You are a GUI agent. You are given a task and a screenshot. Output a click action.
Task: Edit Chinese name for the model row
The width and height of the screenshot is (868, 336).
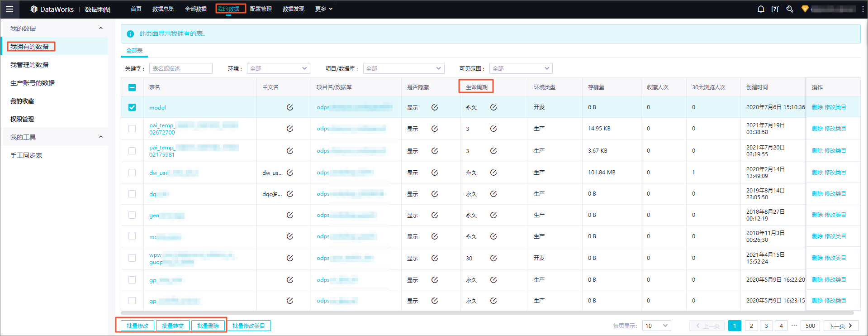click(290, 107)
